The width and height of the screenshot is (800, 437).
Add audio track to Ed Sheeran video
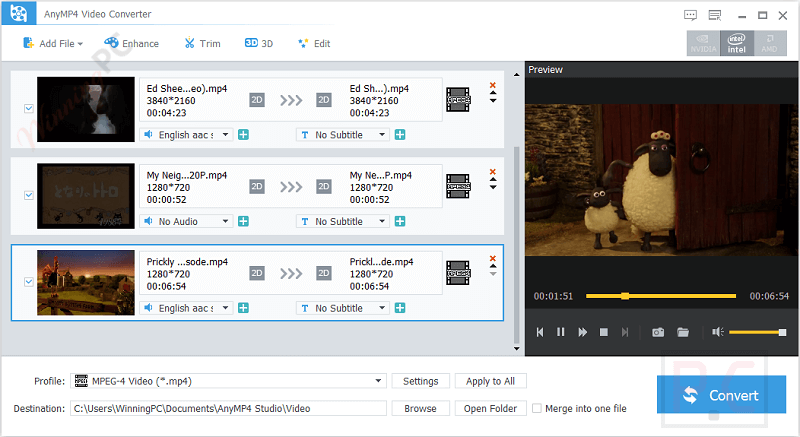pos(243,135)
